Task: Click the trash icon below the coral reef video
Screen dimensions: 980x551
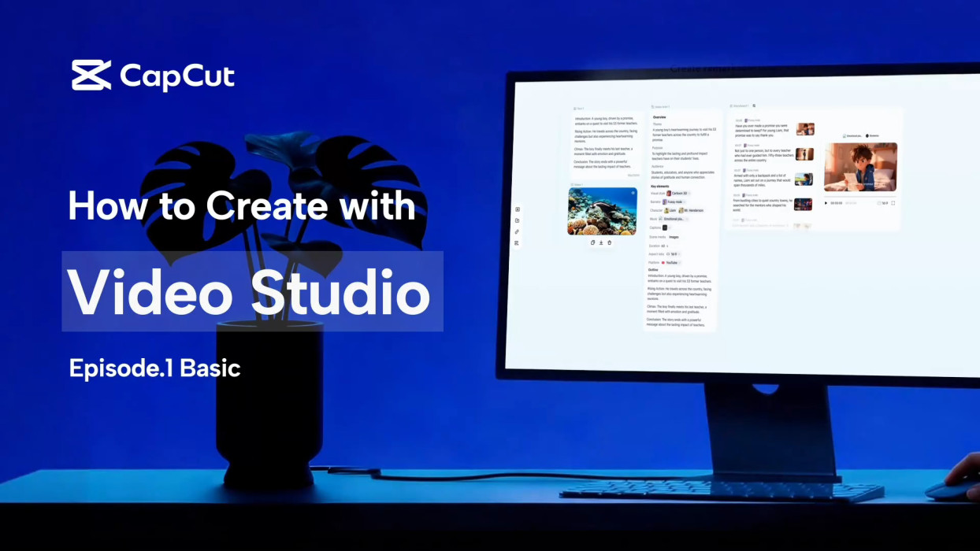Action: pos(609,242)
